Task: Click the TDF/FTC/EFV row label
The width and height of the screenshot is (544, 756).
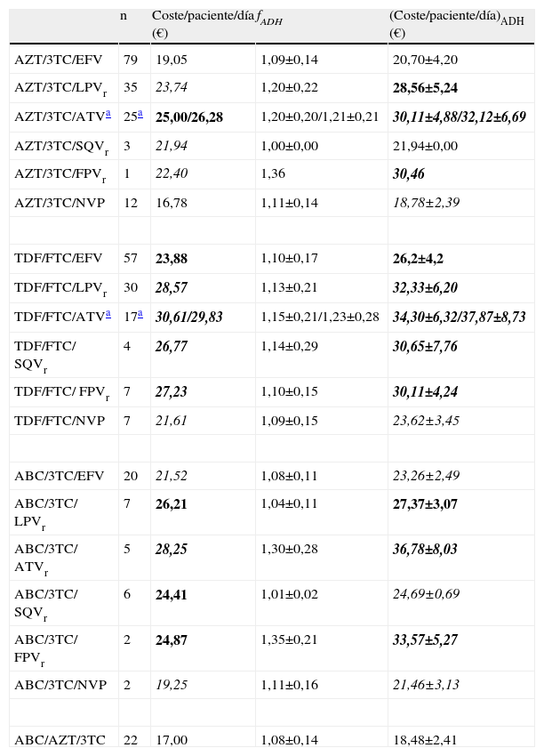Action: (58, 259)
